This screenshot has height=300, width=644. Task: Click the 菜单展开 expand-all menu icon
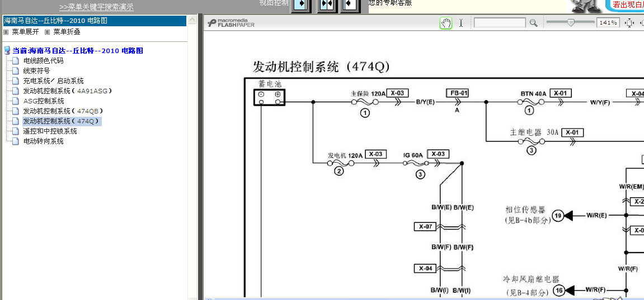[6, 32]
